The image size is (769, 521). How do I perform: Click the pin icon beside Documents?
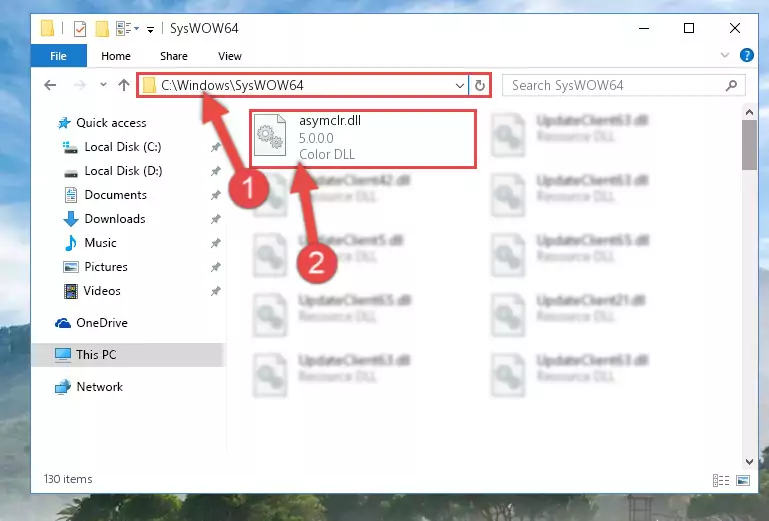(215, 195)
